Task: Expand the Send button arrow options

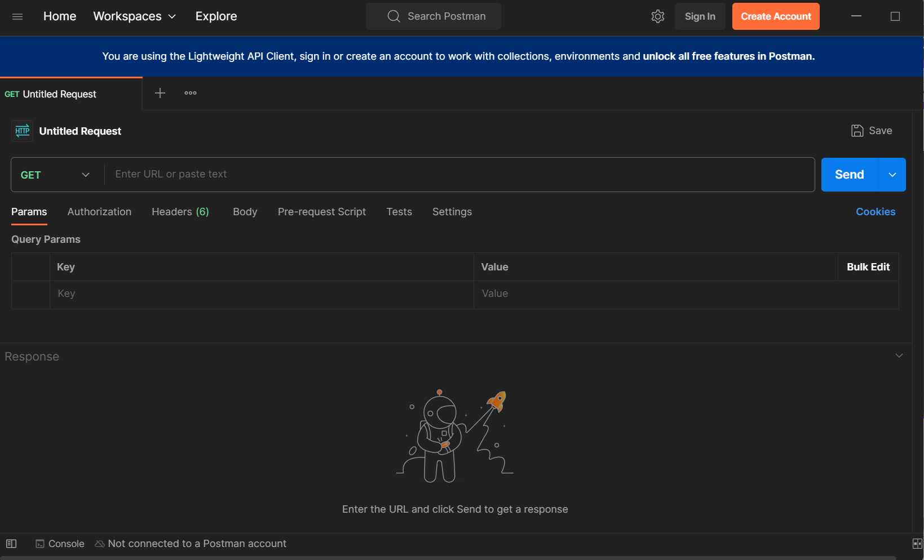Action: pyautogui.click(x=892, y=175)
